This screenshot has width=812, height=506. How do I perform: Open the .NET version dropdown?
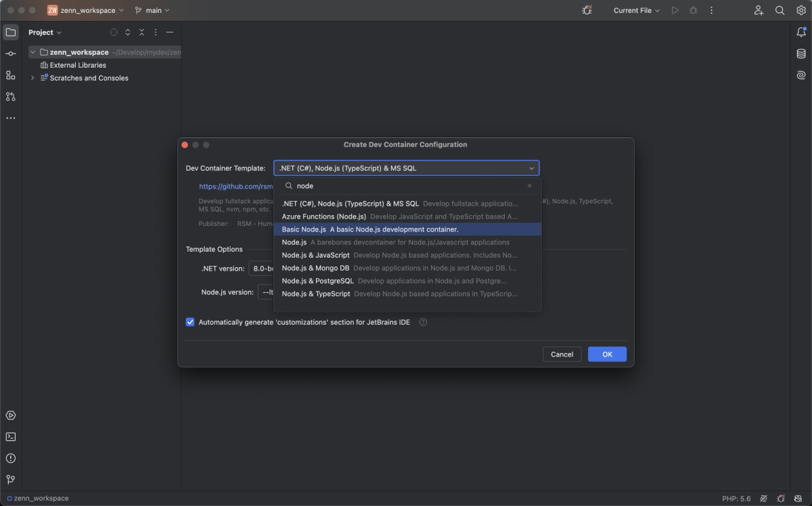click(261, 269)
